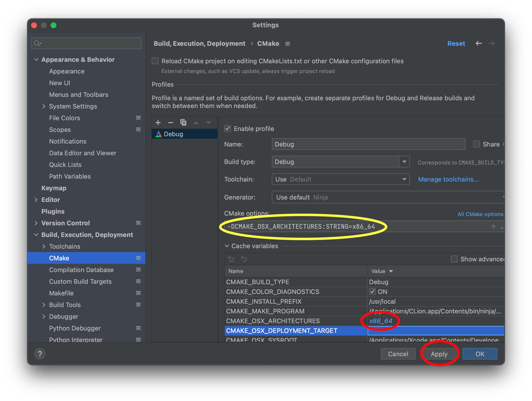Screen dimensions: 532x401
Task: Uncheck Enable profile checkbox
Action: pos(228,128)
